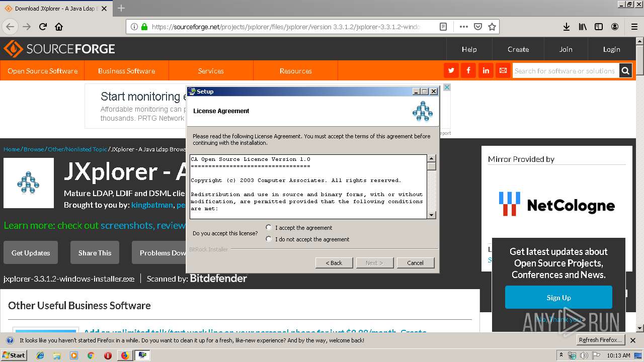
Task: Reload the current page
Action: [43, 27]
